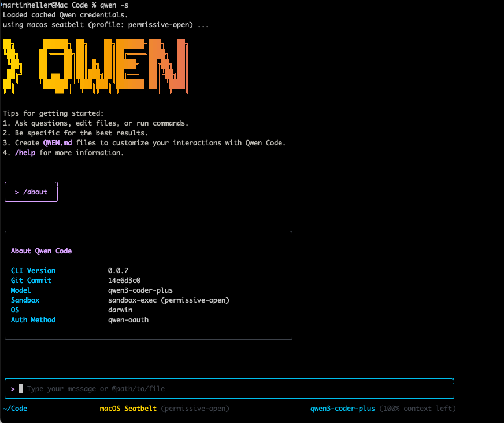Image resolution: width=504 pixels, height=423 pixels.
Task: Click the 'Model' label in About box
Action: (x=21, y=290)
